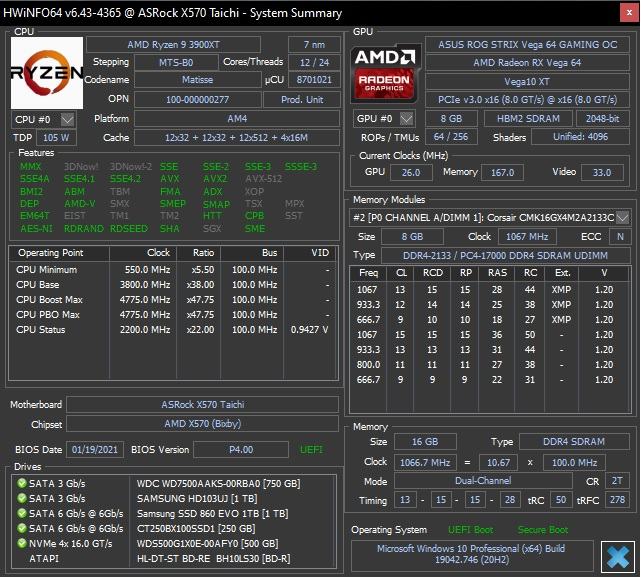This screenshot has height=578, width=641.
Task: Click the CPU Base clock 3800.0 MHz
Action: [145, 285]
